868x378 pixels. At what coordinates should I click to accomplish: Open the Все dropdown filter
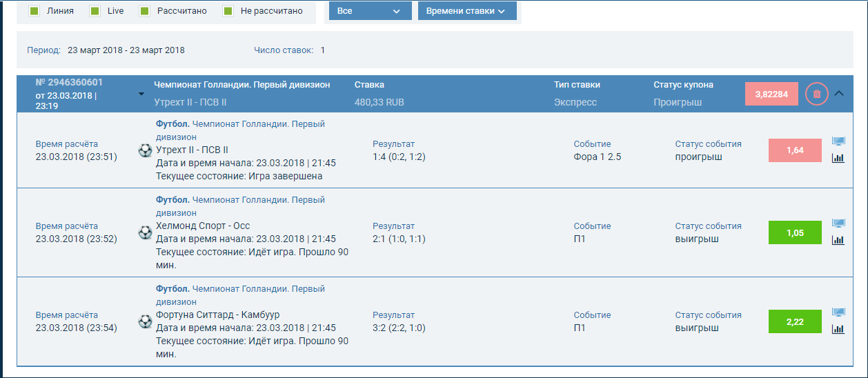[370, 11]
